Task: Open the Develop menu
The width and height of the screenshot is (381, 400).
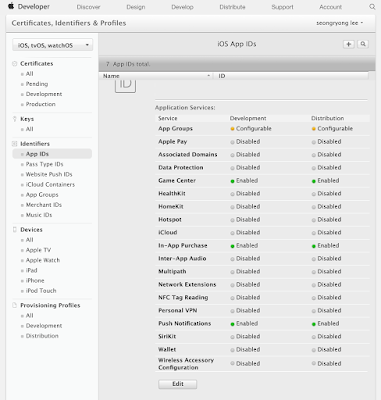Action: point(182,7)
